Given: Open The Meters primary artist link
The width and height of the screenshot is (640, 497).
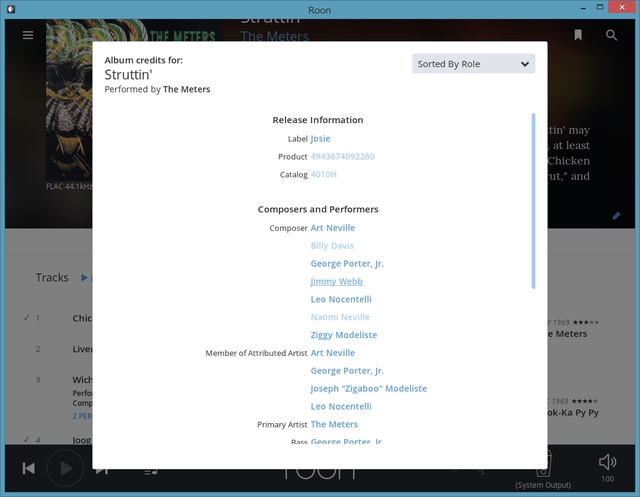Looking at the screenshot, I should click(334, 424).
